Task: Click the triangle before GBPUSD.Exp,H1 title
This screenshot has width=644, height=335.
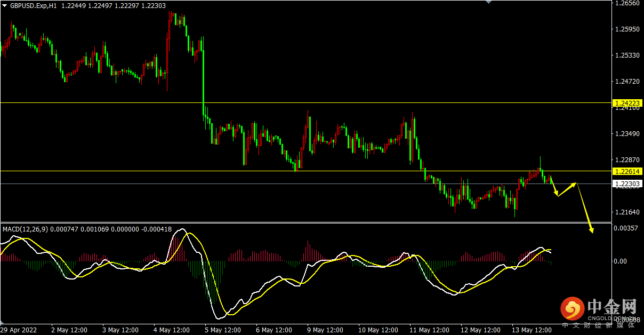Action: [5, 5]
